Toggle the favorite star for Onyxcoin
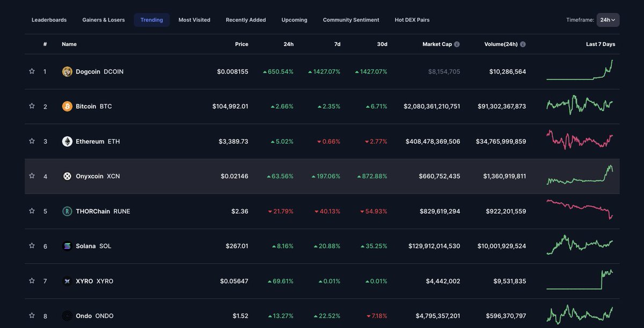 pyautogui.click(x=31, y=176)
